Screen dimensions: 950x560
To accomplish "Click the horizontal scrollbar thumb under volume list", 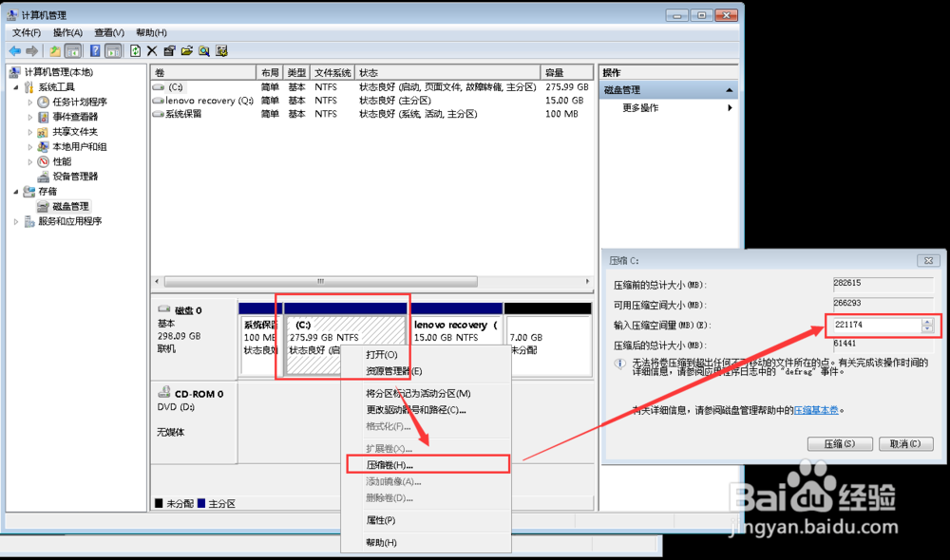I will tap(320, 282).
